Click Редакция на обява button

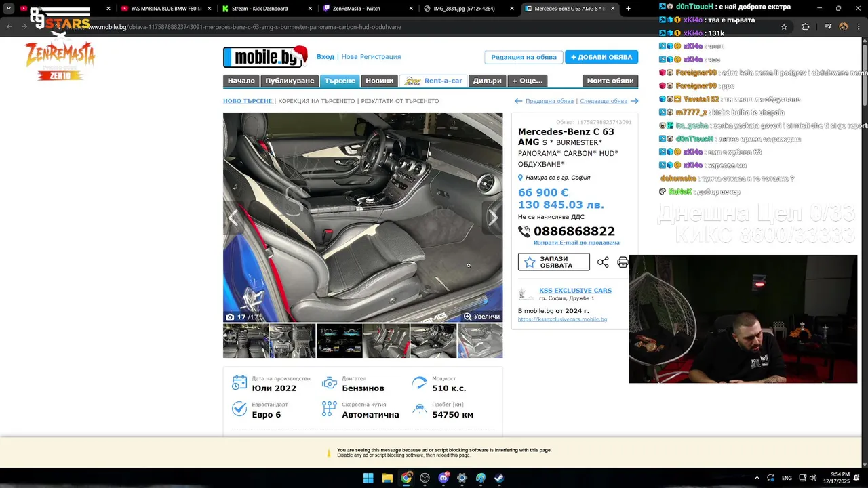point(524,58)
